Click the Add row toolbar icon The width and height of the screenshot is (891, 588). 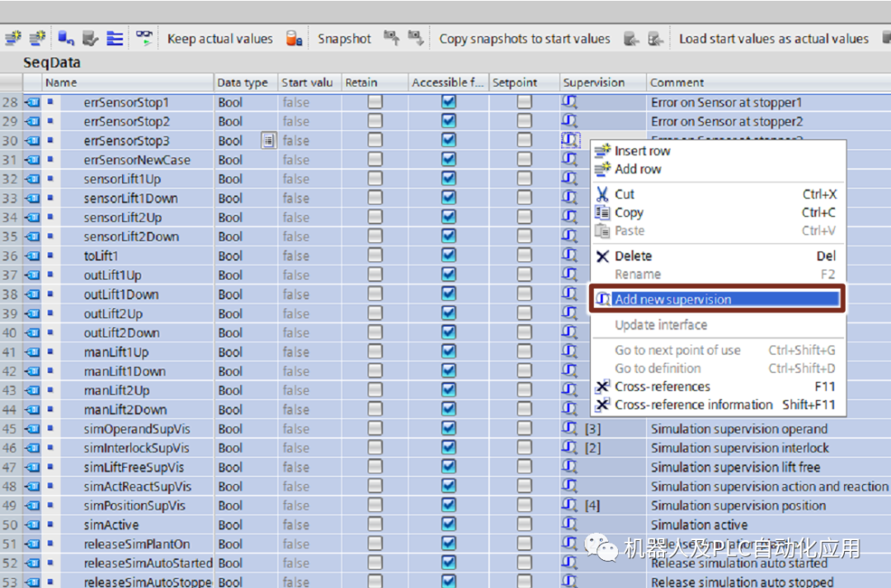[x=37, y=38]
